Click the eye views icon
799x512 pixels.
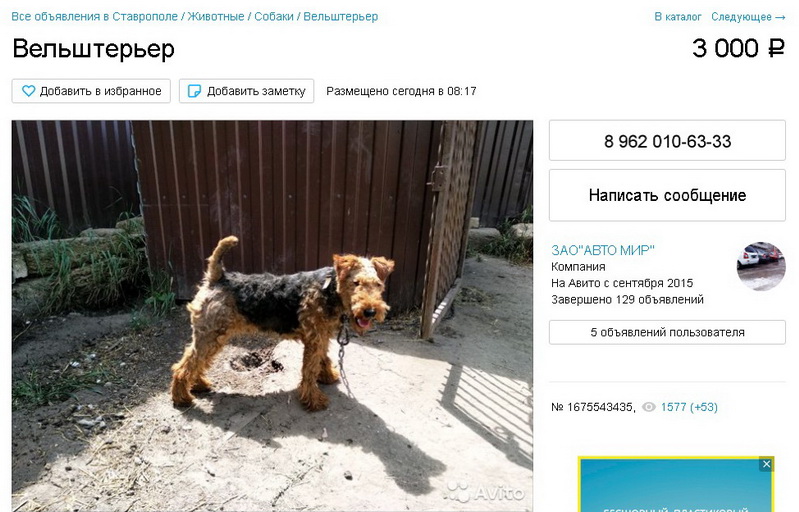point(648,407)
